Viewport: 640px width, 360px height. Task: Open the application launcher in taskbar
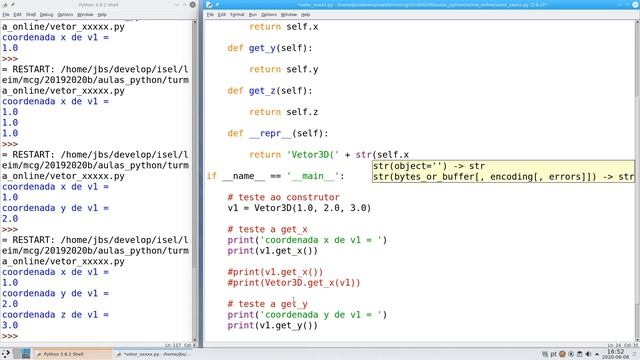click(x=5, y=354)
